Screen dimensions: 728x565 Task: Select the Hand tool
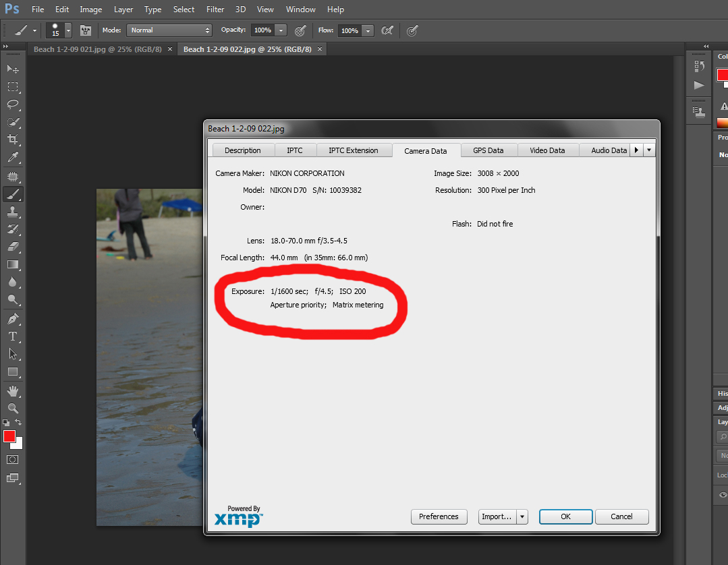coord(13,391)
